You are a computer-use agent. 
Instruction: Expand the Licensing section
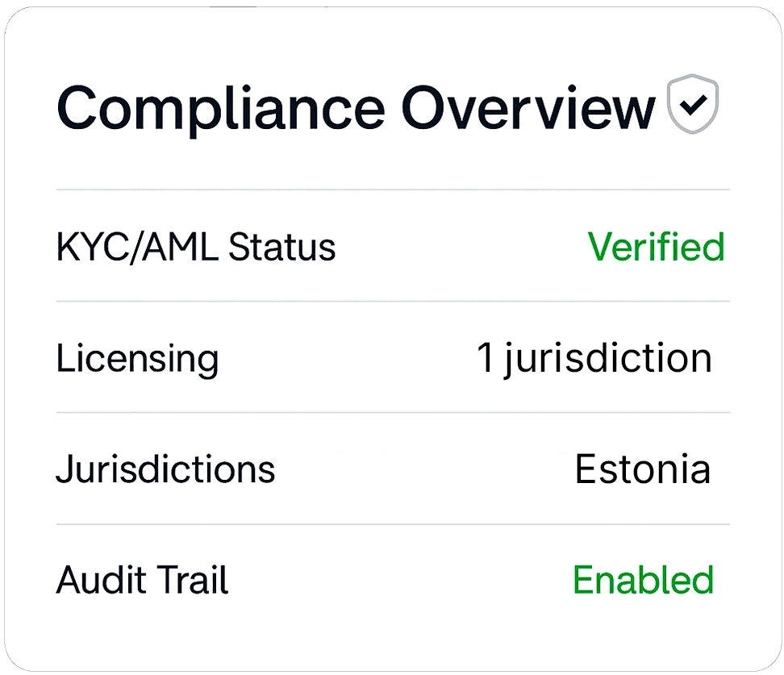[x=392, y=358]
